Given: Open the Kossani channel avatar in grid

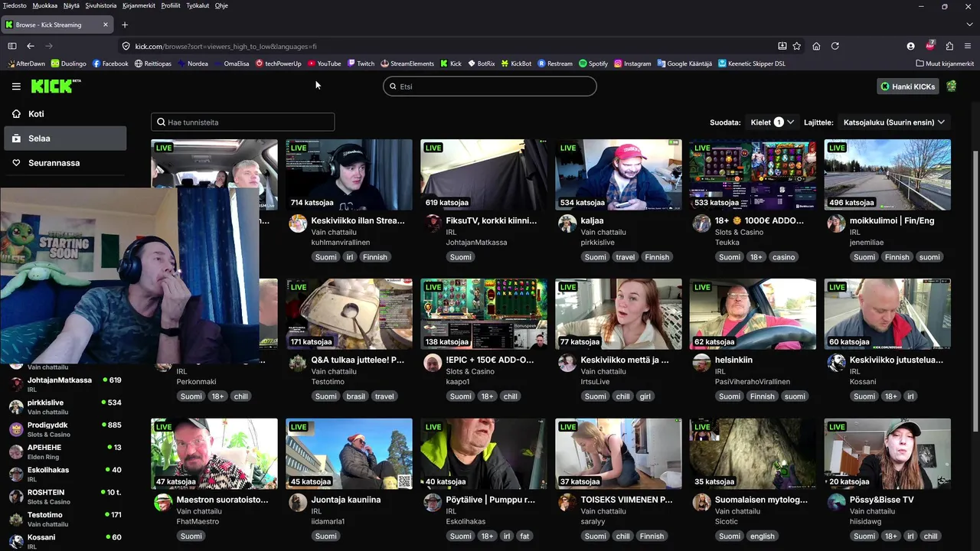Looking at the screenshot, I should point(837,363).
